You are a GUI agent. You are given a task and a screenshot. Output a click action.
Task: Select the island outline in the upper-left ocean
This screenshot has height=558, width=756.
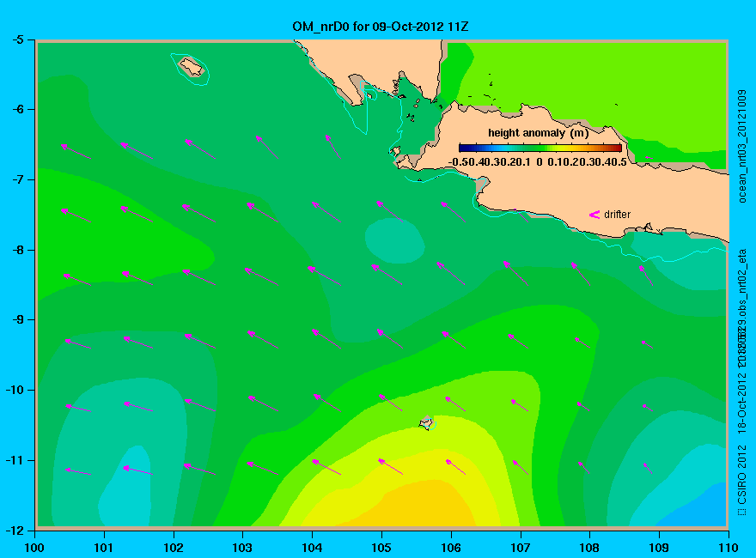click(192, 67)
